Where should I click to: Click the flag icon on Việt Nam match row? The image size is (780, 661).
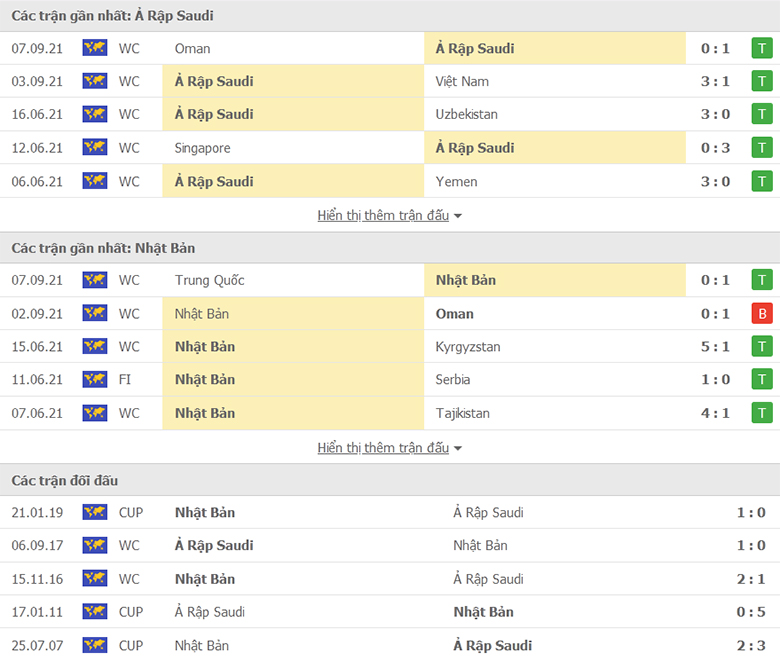pos(95,81)
